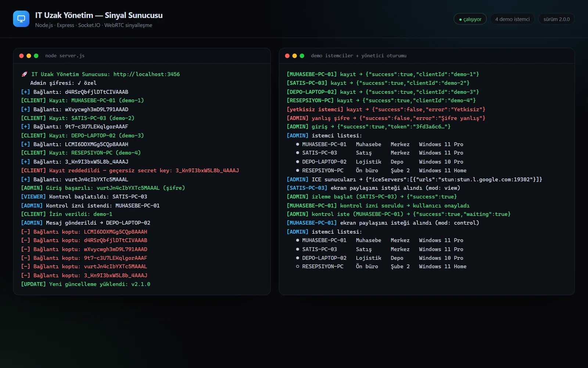Click yellow dot of demo istemciler terminal

(294, 56)
